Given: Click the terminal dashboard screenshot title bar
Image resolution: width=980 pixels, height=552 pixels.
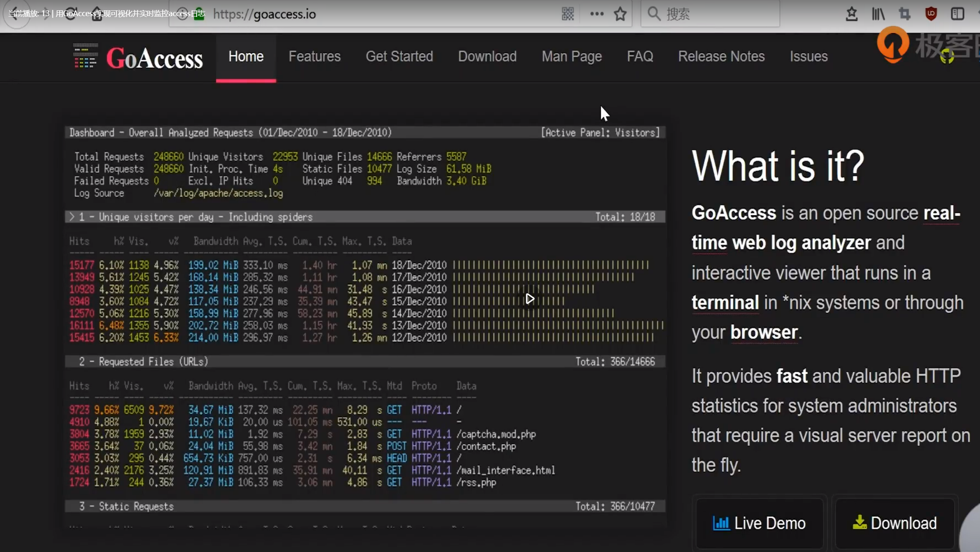Looking at the screenshot, I should pos(365,132).
